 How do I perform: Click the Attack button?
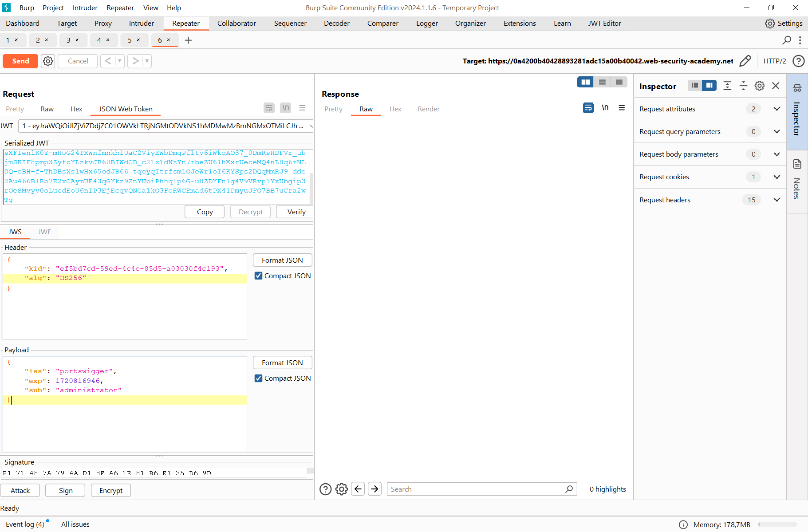tap(20, 490)
